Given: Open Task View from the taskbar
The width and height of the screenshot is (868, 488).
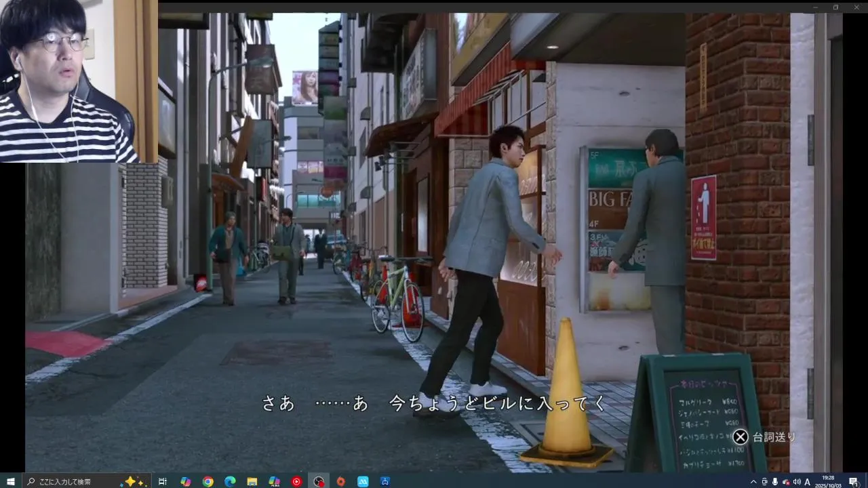Looking at the screenshot, I should tap(163, 481).
